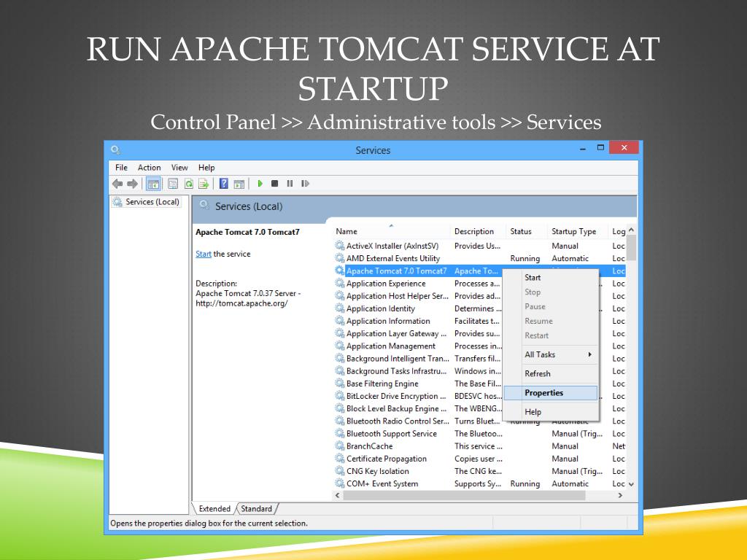The image size is (747, 560).
Task: Minimize the Services window
Action: pyautogui.click(x=583, y=149)
